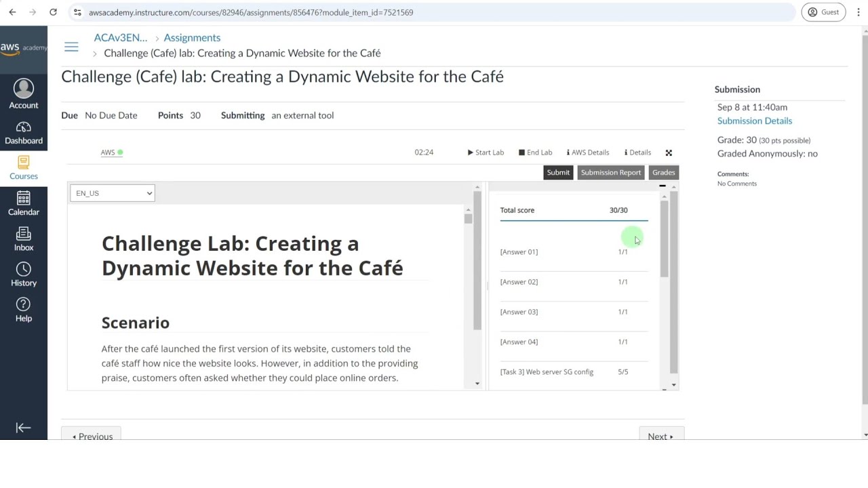Minimize the score panel with dash icon
The width and height of the screenshot is (868, 488).
pos(663,186)
